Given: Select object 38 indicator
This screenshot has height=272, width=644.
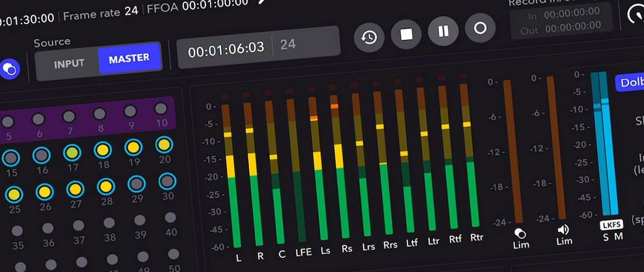Looking at the screenshot, I should click(109, 223).
